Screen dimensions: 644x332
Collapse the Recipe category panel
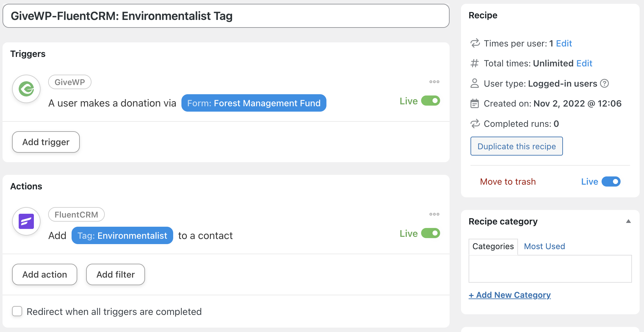pos(628,221)
